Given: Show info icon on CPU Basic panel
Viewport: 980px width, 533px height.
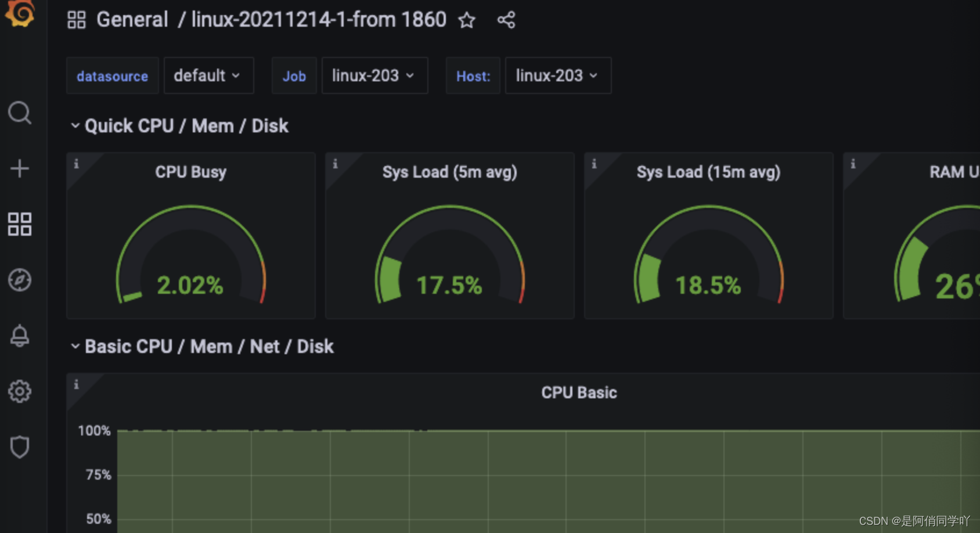Looking at the screenshot, I should pyautogui.click(x=76, y=385).
